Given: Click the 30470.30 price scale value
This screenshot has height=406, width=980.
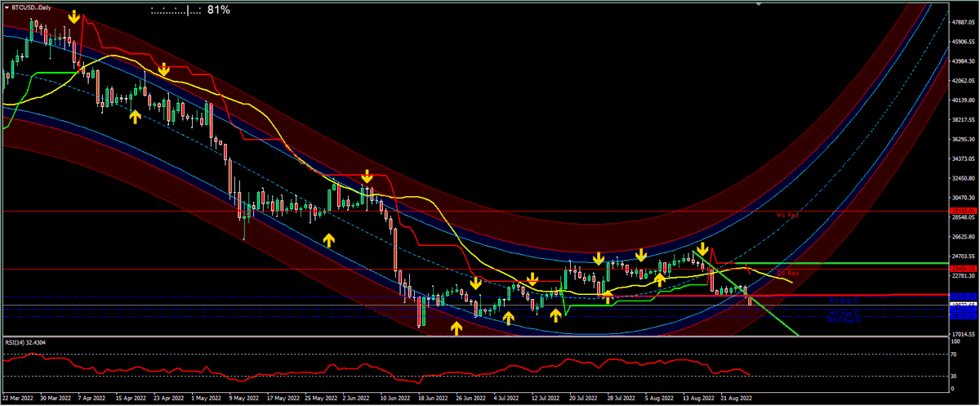Looking at the screenshot, I should 964,199.
